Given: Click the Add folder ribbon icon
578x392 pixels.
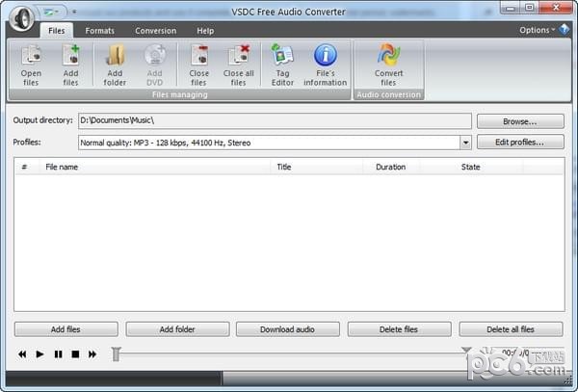Looking at the screenshot, I should point(115,65).
